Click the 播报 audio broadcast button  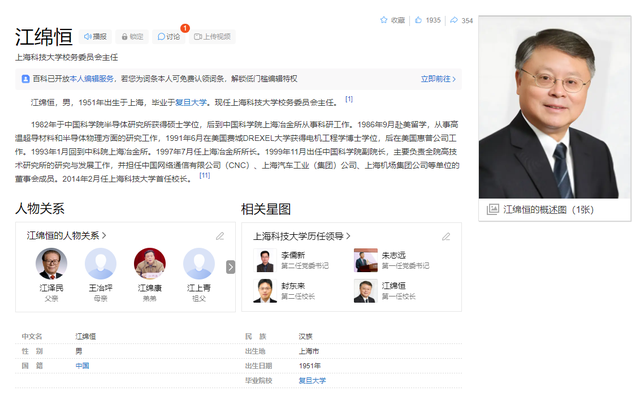[x=95, y=37]
